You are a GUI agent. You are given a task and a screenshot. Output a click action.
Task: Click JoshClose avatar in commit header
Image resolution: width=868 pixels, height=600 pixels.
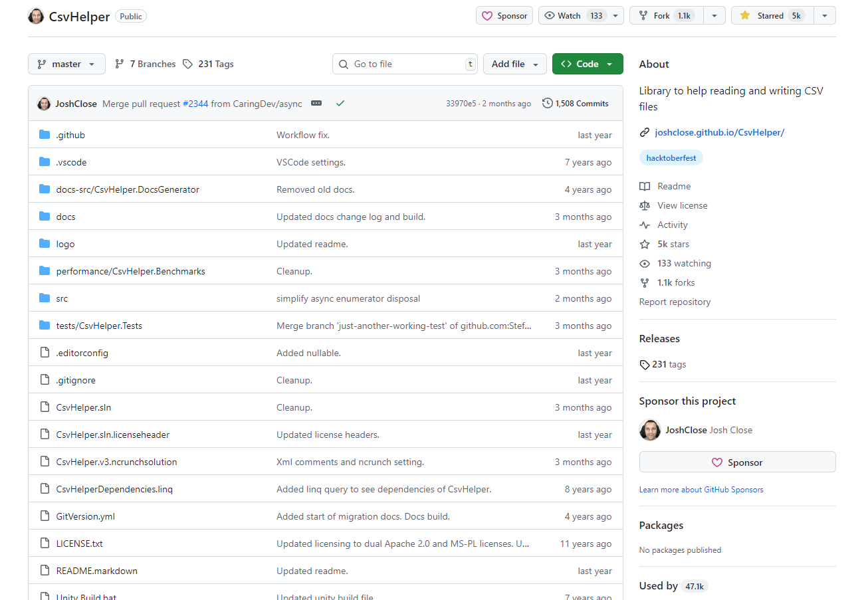(44, 104)
